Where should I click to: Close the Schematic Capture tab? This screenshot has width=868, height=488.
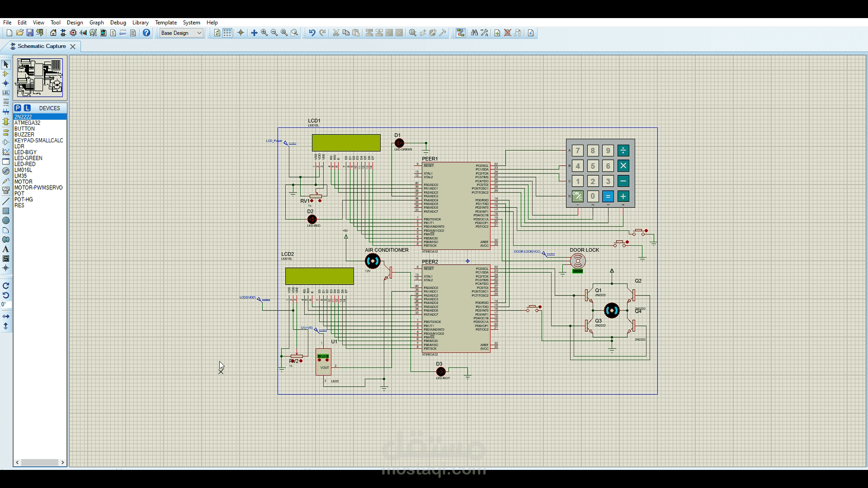(x=73, y=47)
